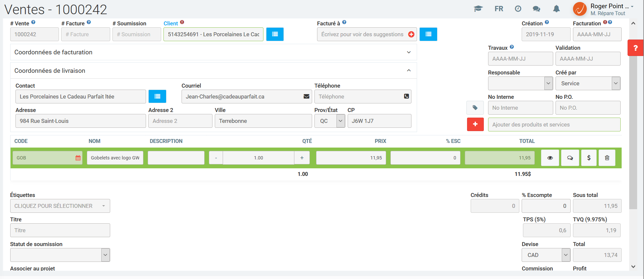Click the red plus add product button
This screenshot has height=279, width=644.
475,125
